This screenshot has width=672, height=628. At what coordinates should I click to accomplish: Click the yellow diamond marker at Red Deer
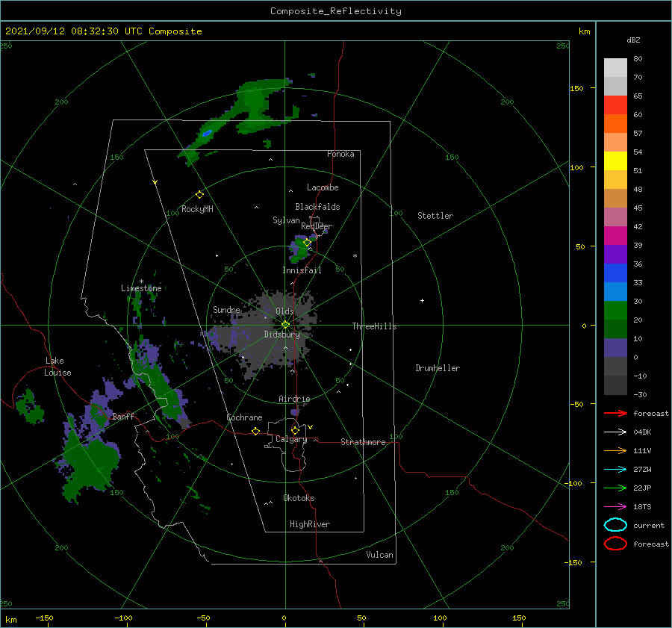pyautogui.click(x=307, y=243)
